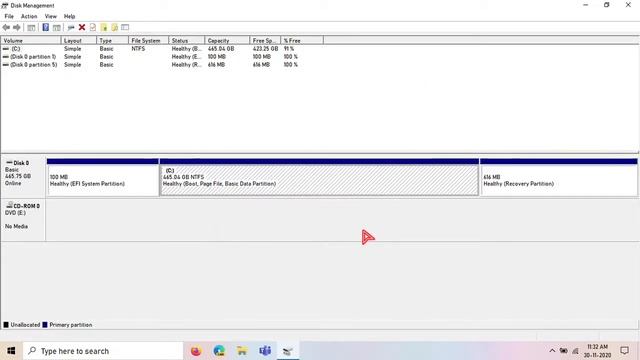
Task: Click the yellow folder Open toolbar icon
Action: tap(104, 27)
